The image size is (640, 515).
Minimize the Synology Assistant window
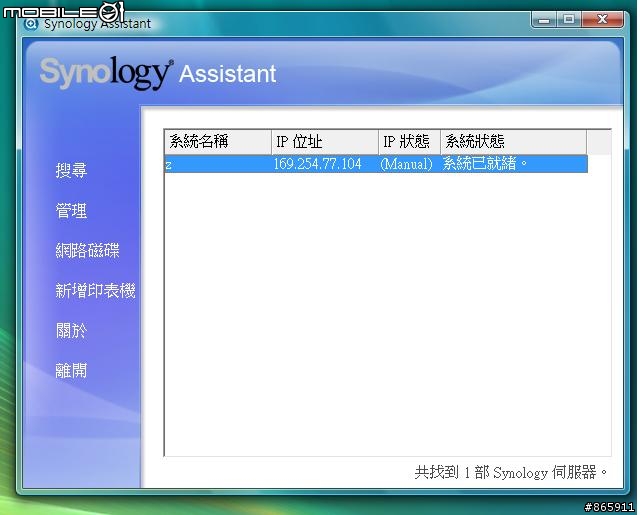pyautogui.click(x=544, y=20)
